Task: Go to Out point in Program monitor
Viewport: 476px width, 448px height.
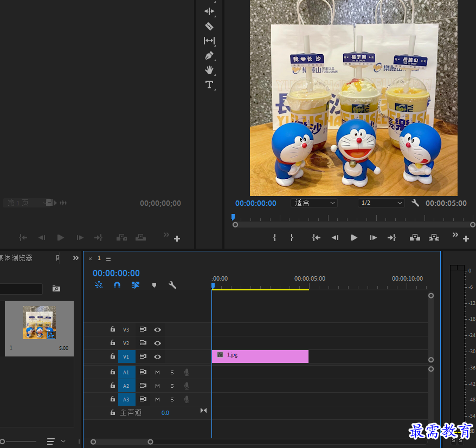Action: pyautogui.click(x=391, y=238)
